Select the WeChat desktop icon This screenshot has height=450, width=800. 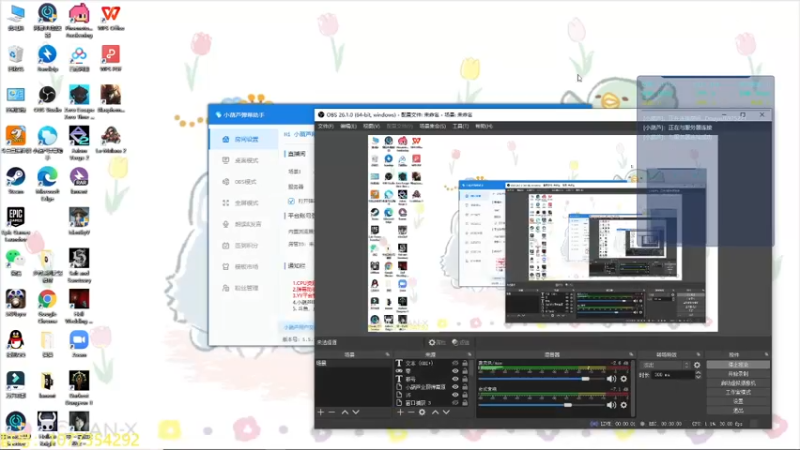coord(16,262)
